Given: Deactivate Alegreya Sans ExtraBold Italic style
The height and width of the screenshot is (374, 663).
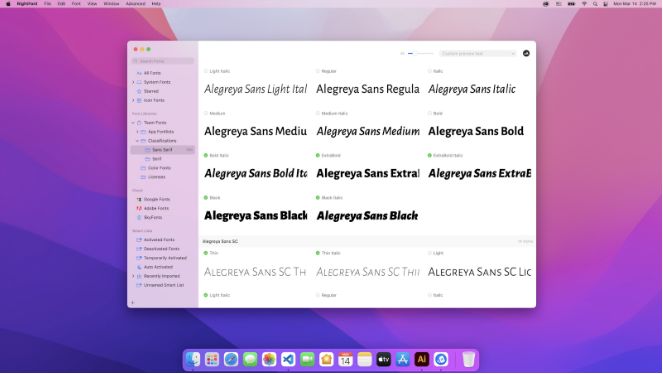Looking at the screenshot, I should [x=430, y=156].
